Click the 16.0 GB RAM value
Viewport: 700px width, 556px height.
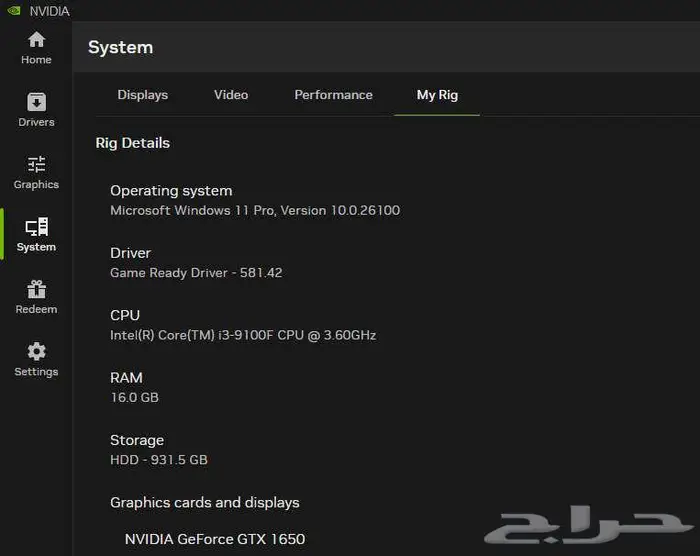tap(134, 398)
